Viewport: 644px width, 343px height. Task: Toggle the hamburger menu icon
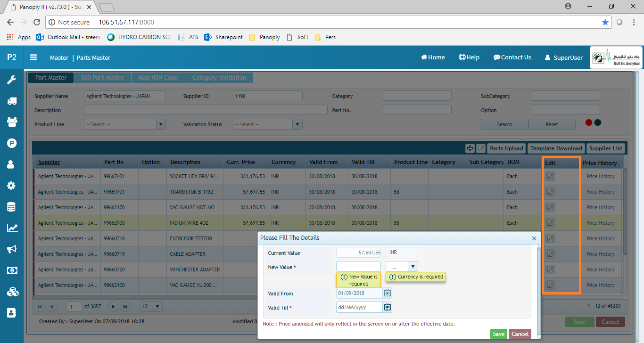33,57
